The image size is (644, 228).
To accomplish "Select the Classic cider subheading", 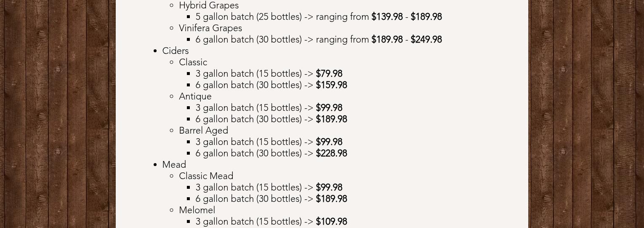I will point(193,62).
